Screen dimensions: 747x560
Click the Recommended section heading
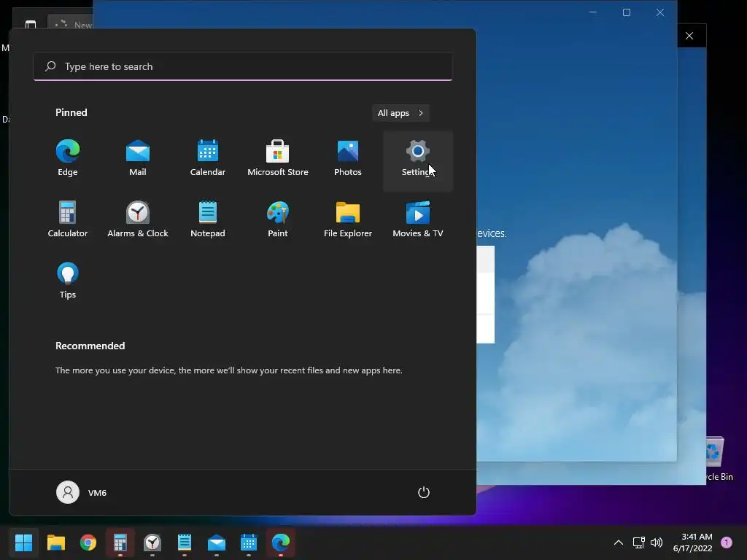pyautogui.click(x=90, y=346)
